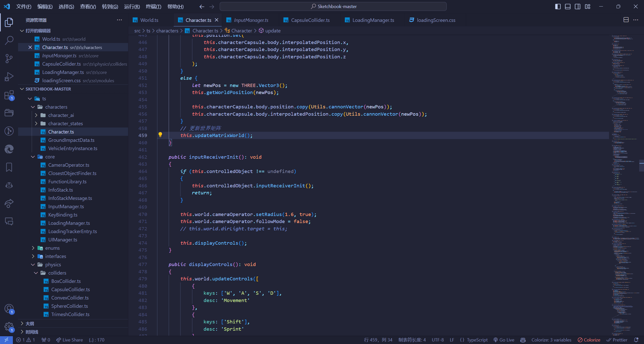Viewport: 644px width, 344px height.
Task: Open notifications bell in status bar
Action: (x=636, y=340)
